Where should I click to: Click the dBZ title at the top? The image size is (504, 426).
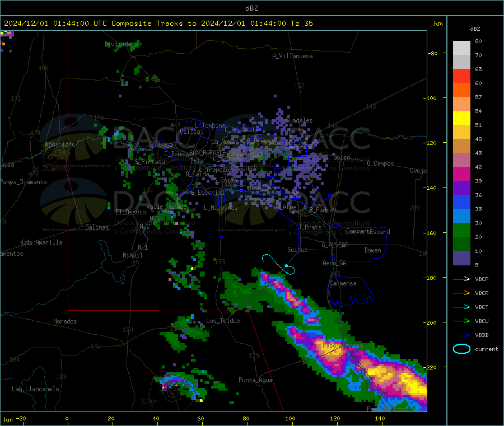tap(251, 8)
